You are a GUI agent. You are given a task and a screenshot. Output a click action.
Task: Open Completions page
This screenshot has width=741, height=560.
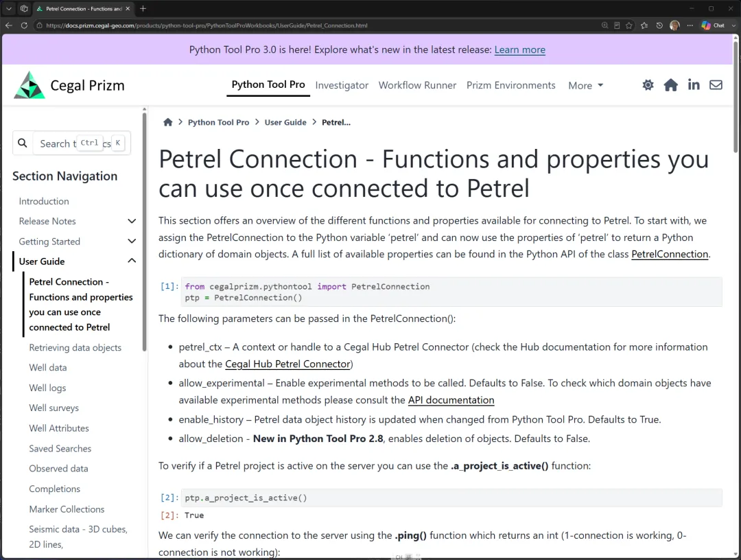[54, 489]
